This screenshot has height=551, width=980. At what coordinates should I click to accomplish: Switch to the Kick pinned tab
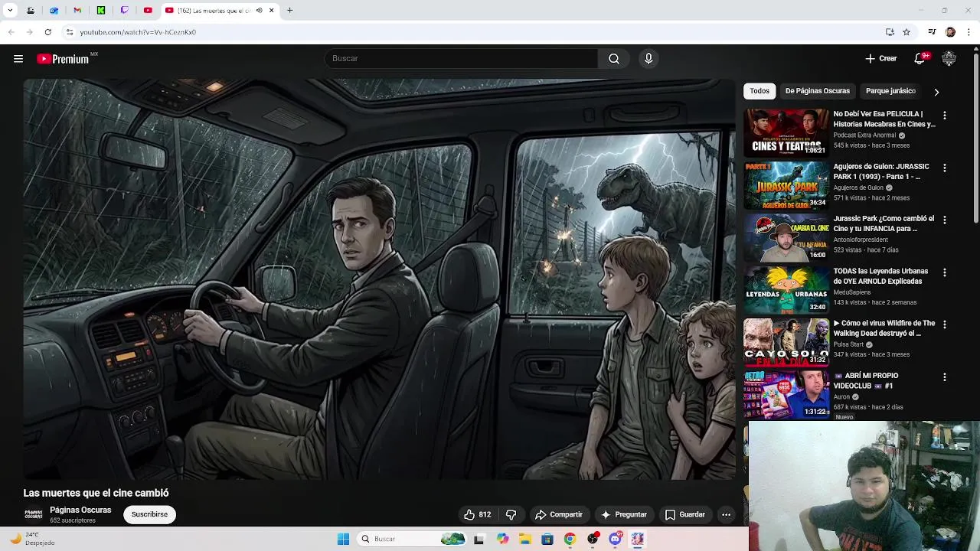101,11
